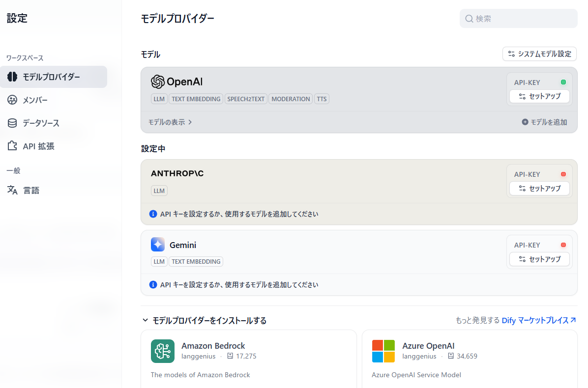
Task: Expand モデルの表示 under OpenAI
Action: click(170, 122)
